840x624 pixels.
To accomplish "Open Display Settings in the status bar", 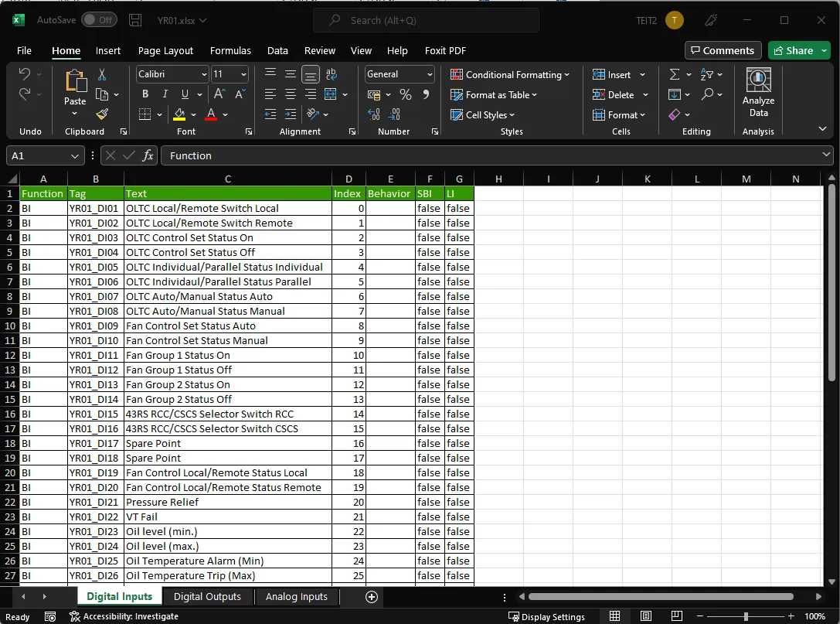I will [546, 616].
